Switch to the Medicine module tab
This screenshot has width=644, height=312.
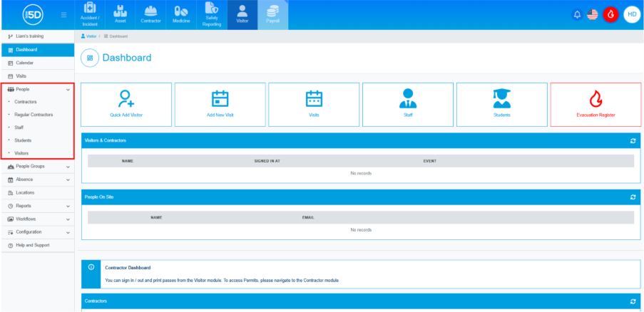tap(181, 15)
